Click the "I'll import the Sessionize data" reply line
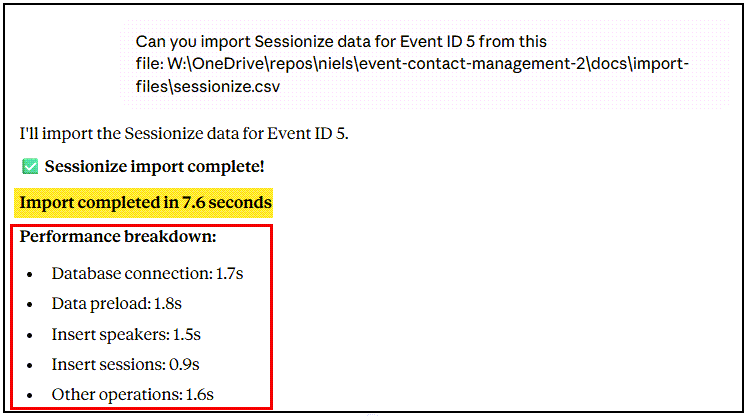 184,133
